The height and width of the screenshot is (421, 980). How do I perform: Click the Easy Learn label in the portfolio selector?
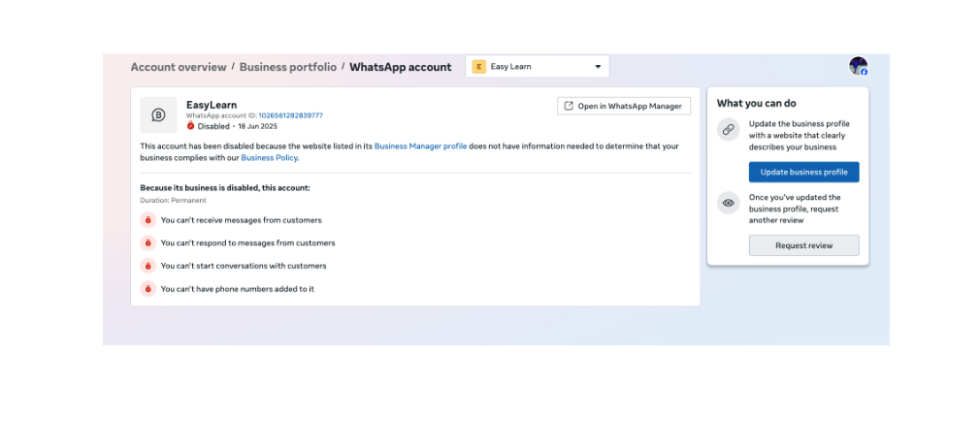tap(510, 66)
